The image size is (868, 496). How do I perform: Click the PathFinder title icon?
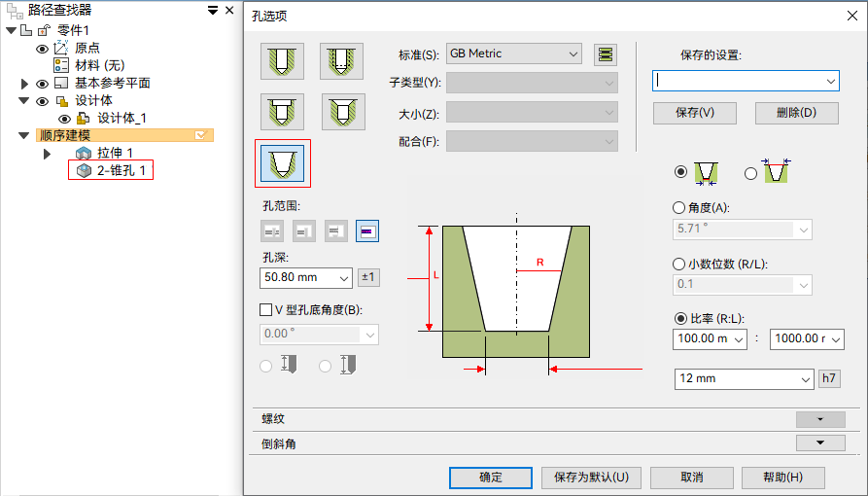click(x=15, y=11)
